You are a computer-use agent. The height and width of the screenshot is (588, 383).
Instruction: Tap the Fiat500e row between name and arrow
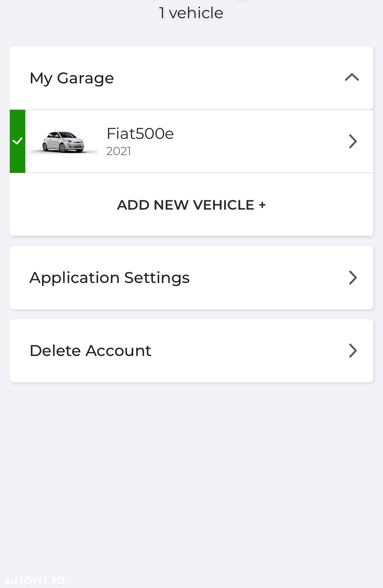[x=260, y=141]
